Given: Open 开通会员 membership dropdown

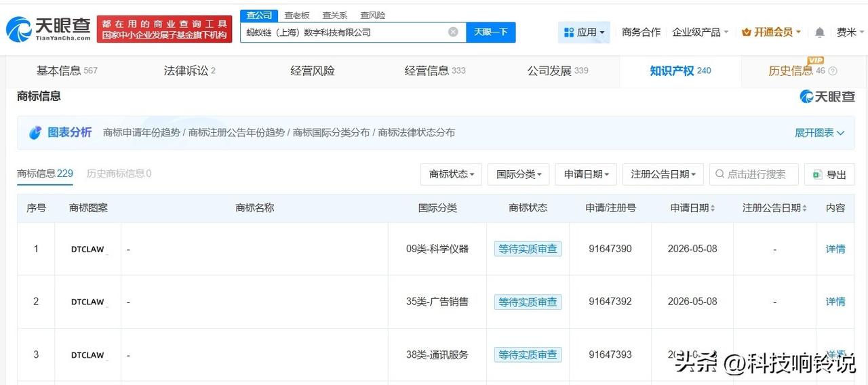Looking at the screenshot, I should click(772, 32).
